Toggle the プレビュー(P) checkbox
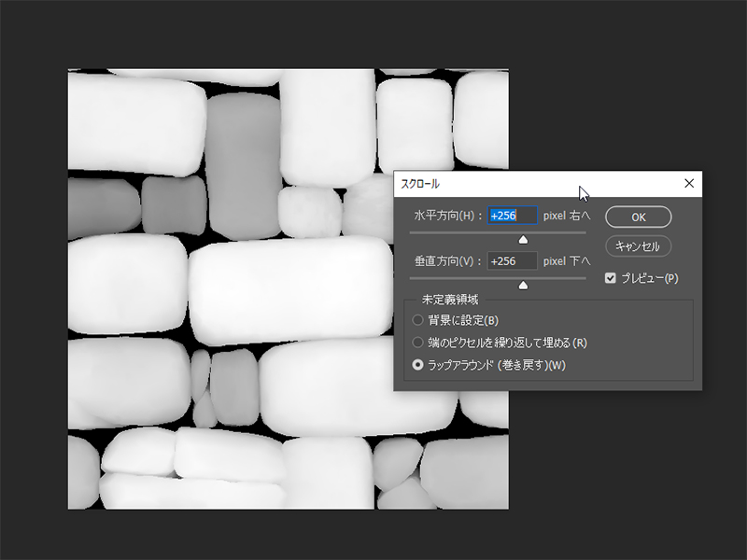The height and width of the screenshot is (560, 747). 611,278
